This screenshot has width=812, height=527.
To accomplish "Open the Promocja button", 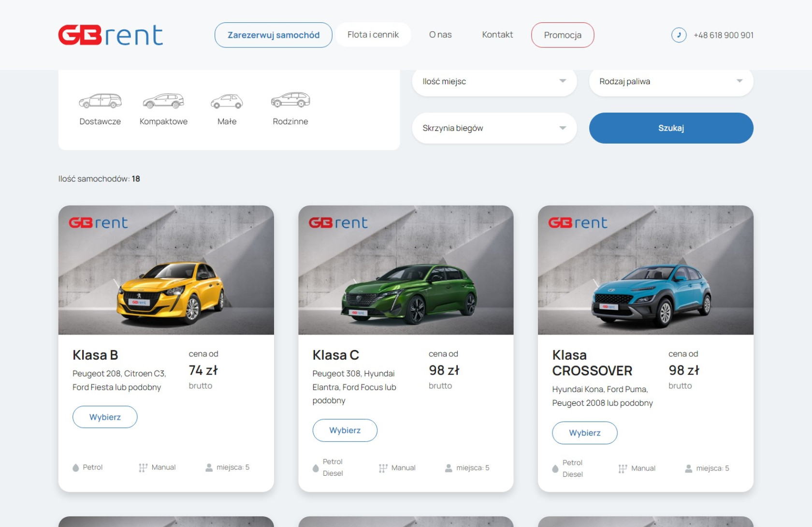I will (563, 35).
